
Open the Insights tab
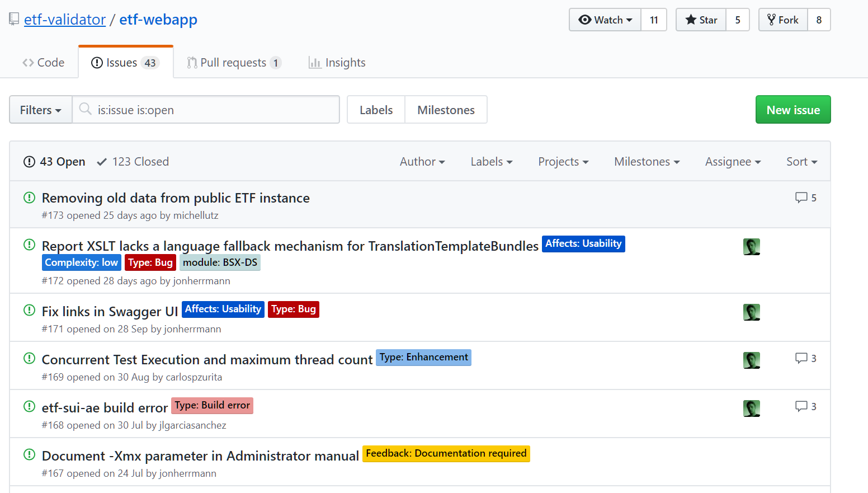[337, 63]
